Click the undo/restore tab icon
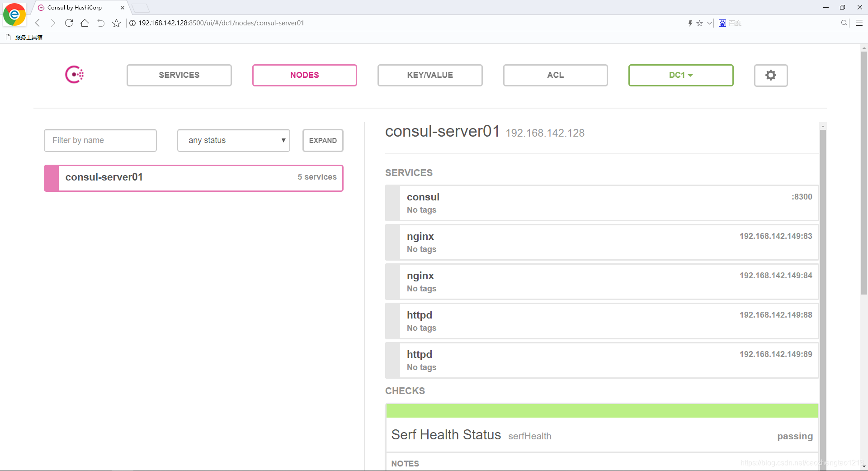The height and width of the screenshot is (471, 868). [x=100, y=23]
